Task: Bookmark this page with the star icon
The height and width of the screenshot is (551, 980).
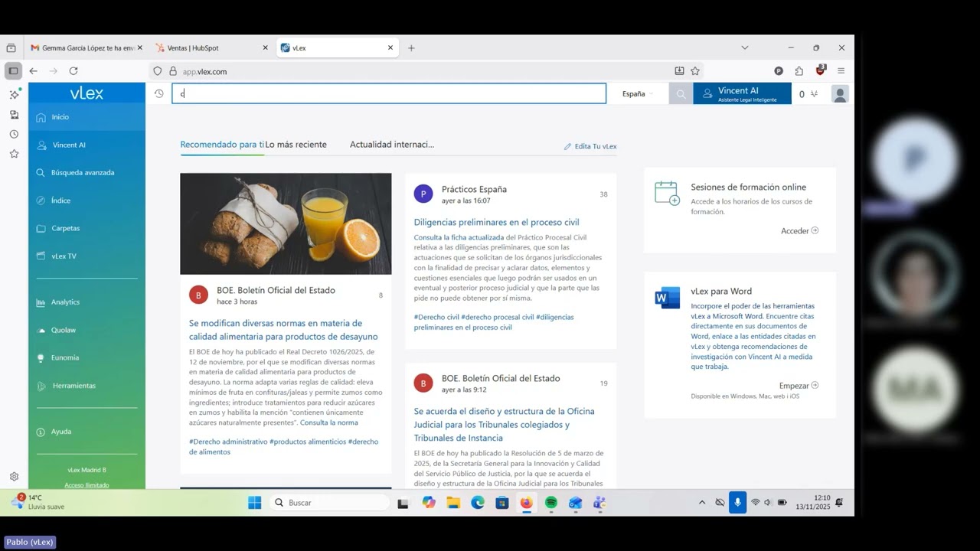Action: click(x=695, y=71)
